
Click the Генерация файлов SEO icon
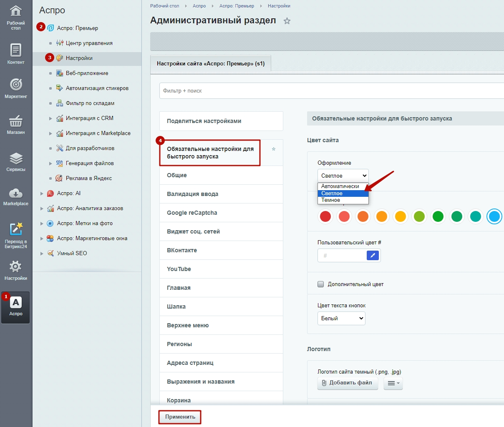point(60,163)
